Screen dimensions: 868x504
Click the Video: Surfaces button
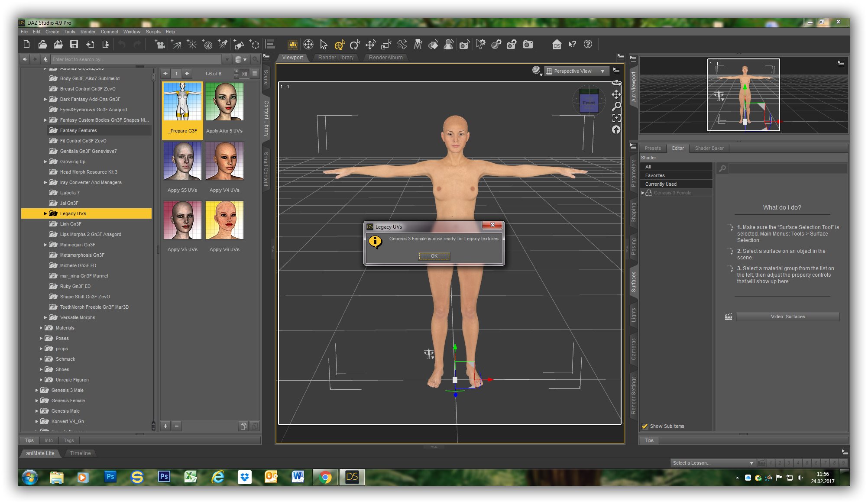[787, 317]
